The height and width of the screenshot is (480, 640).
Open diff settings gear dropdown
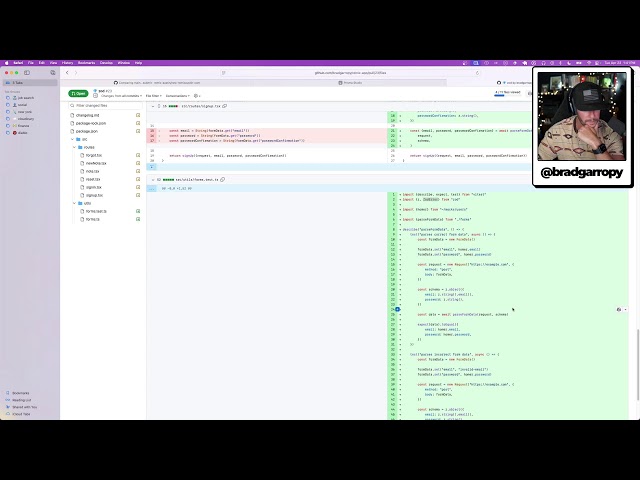pos(197,96)
